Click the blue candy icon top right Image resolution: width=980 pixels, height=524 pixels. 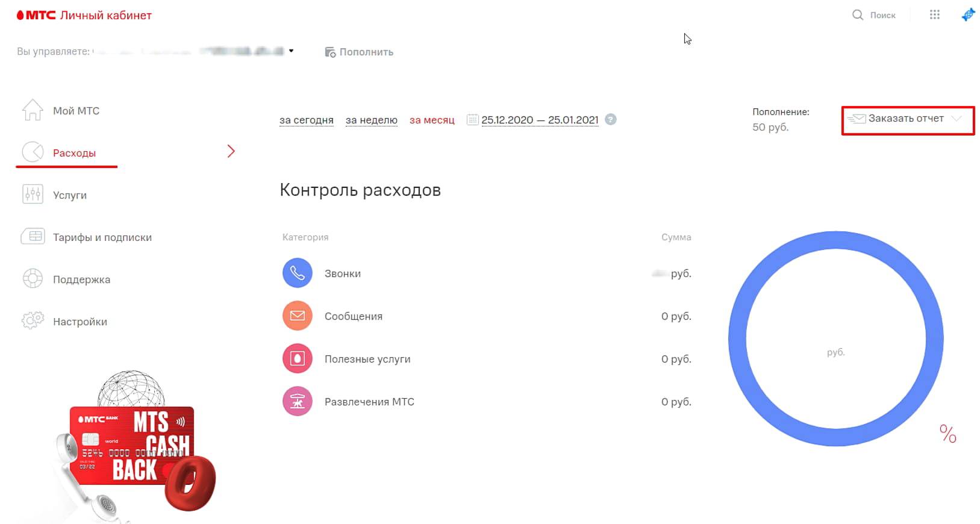coord(968,15)
